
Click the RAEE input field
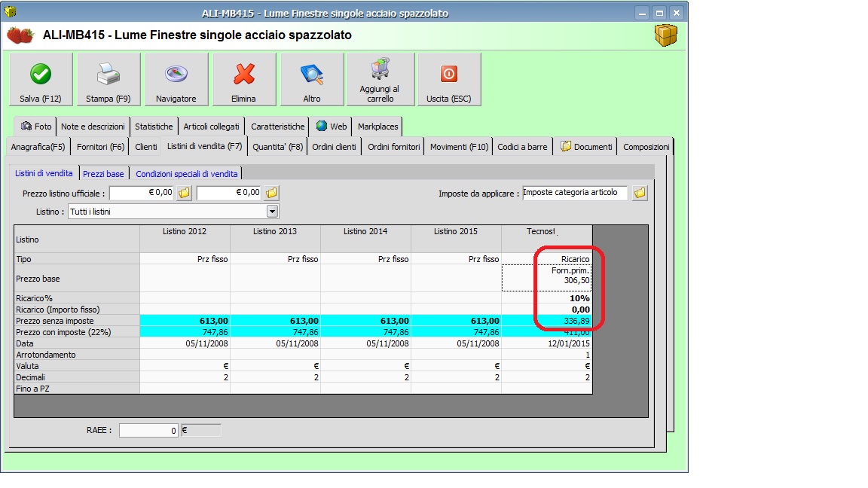[x=148, y=430]
